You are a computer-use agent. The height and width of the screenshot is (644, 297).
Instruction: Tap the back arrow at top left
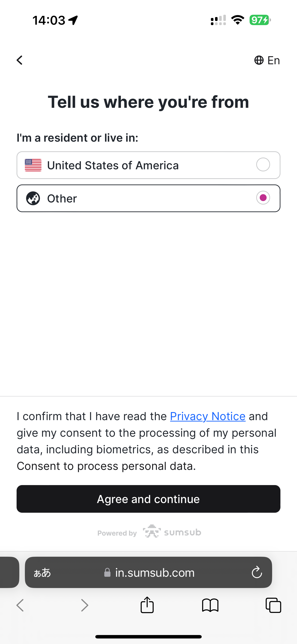tap(20, 60)
